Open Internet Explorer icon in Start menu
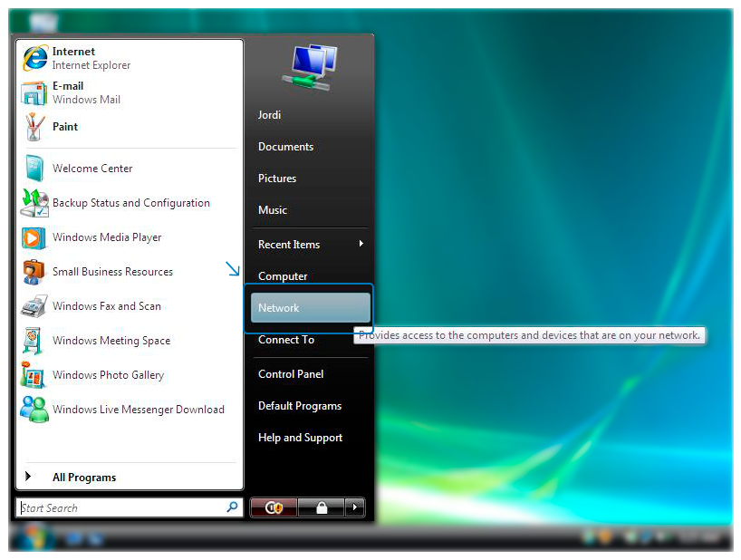This screenshot has width=741, height=560. [x=35, y=58]
